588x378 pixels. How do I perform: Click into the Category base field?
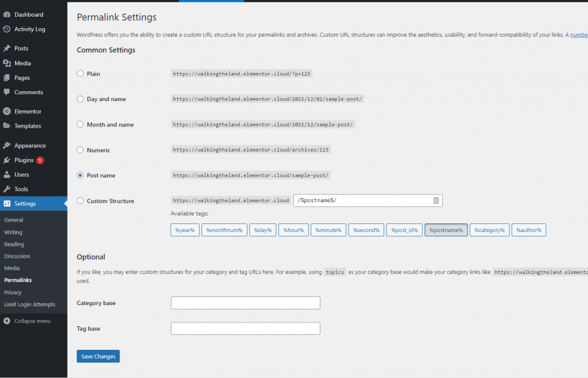245,303
